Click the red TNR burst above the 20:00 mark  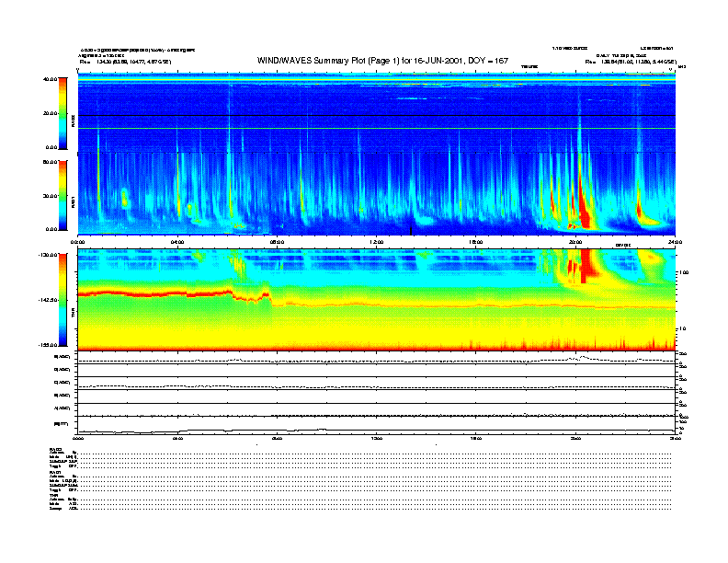586,266
